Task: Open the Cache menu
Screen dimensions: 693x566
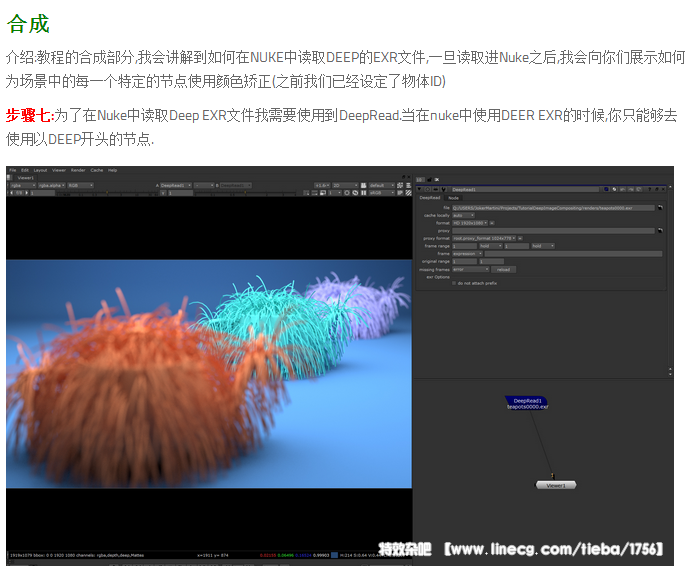Action: [97, 170]
